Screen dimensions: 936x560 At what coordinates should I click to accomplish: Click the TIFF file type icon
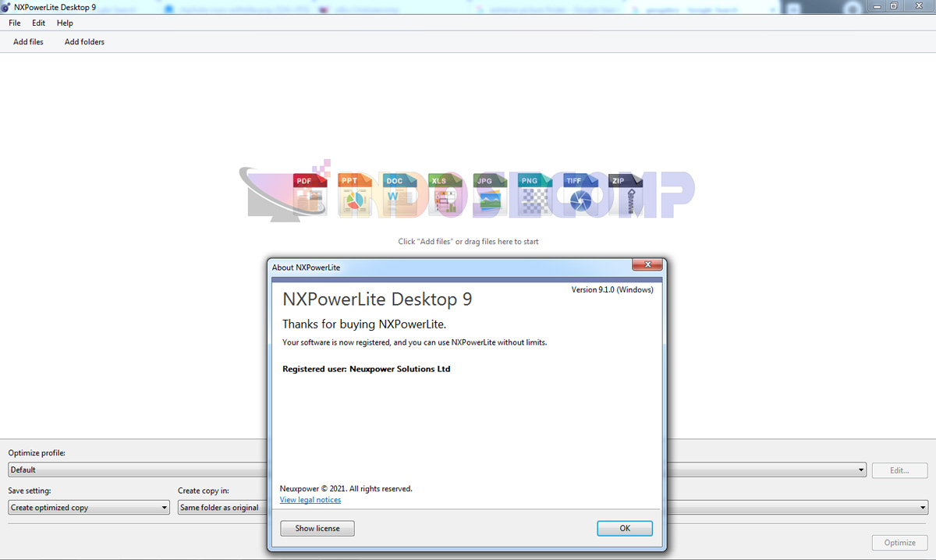coord(579,193)
